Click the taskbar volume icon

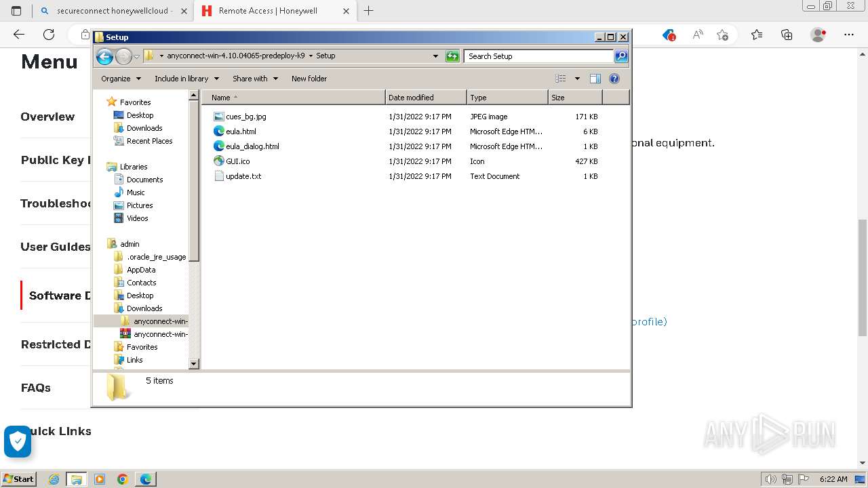click(770, 479)
